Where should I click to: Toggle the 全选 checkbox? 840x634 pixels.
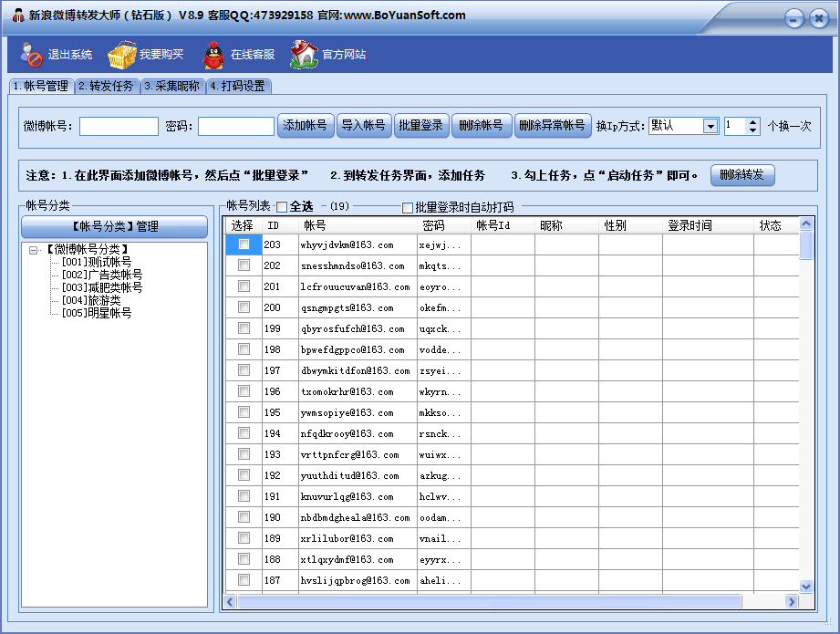(x=283, y=207)
